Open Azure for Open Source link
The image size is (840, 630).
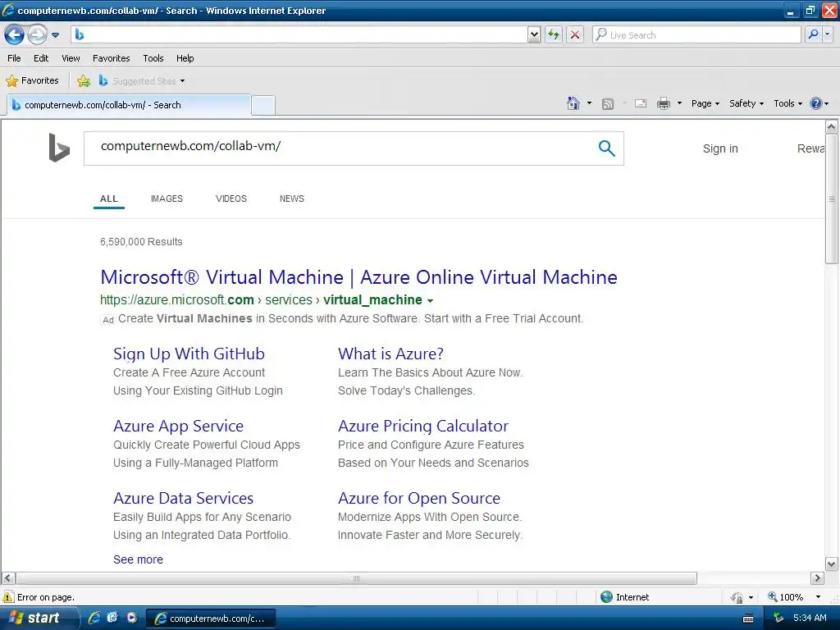419,498
